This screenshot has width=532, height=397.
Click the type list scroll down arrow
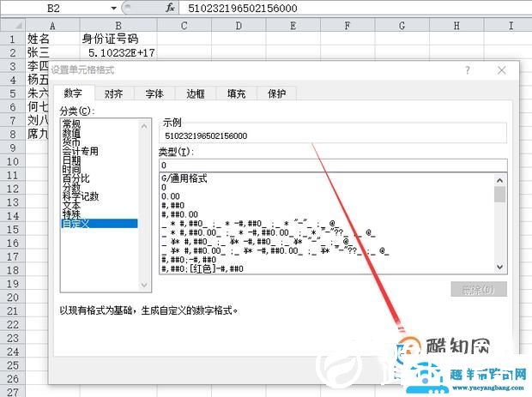coord(499,267)
